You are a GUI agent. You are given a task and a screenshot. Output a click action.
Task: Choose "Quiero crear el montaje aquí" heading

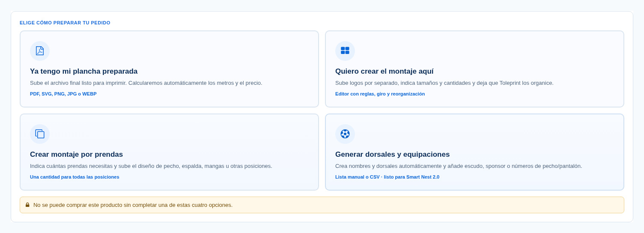[x=384, y=72]
